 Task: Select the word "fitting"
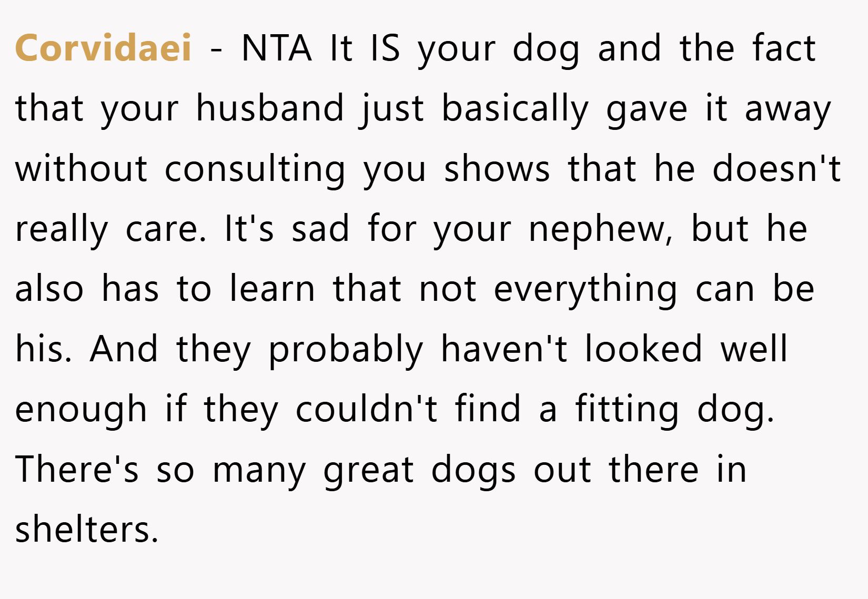pyautogui.click(x=627, y=410)
